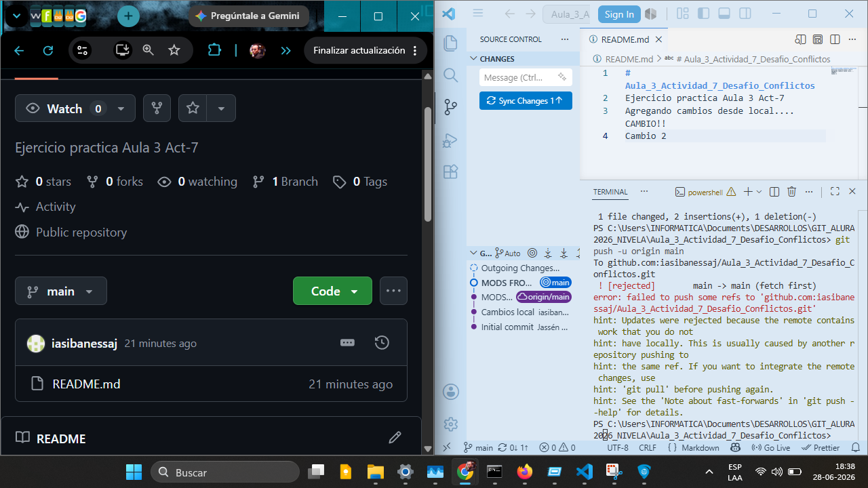Viewport: 868px width, 488px height.
Task: Maximize the terminal panel size
Action: [x=835, y=192]
